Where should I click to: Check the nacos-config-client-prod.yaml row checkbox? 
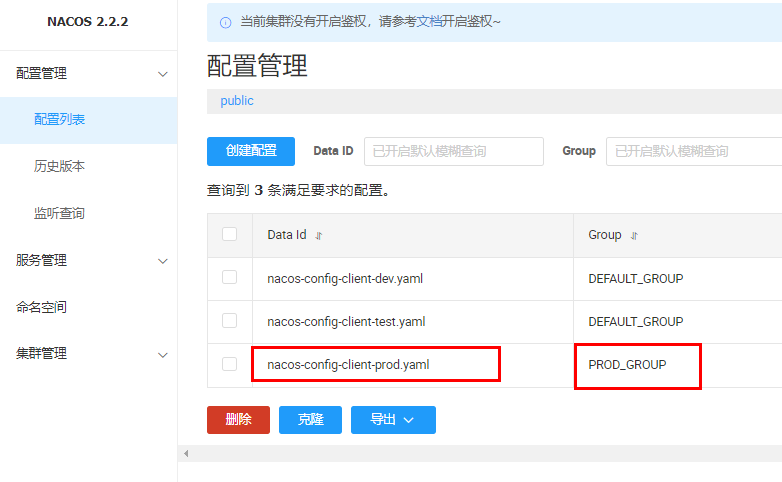(x=229, y=364)
